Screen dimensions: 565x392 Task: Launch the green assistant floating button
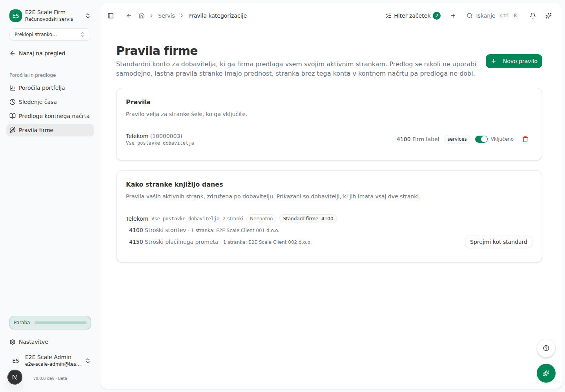[546, 373]
